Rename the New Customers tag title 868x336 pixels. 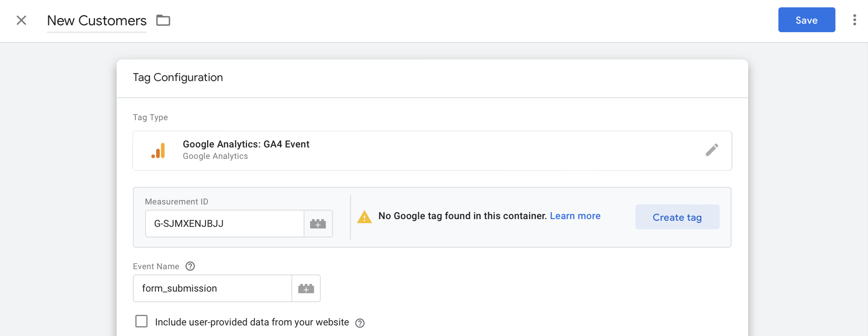[x=97, y=20]
